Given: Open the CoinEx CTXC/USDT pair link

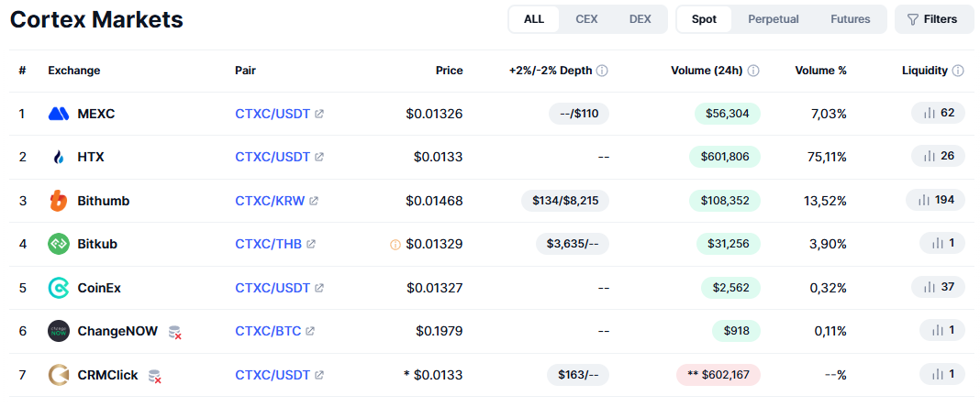Looking at the screenshot, I should 273,288.
